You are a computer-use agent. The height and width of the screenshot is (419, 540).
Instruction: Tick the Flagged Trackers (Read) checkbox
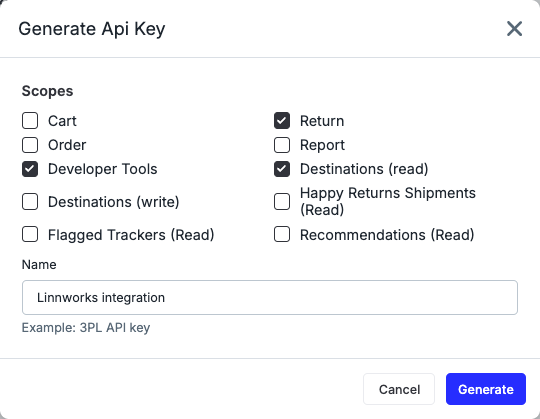[30, 235]
